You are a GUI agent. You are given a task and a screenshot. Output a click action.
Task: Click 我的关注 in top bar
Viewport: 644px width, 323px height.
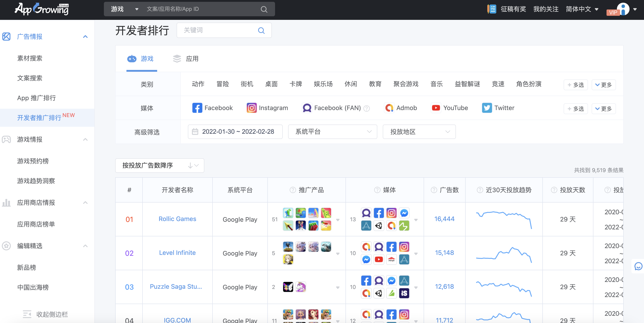tap(546, 9)
